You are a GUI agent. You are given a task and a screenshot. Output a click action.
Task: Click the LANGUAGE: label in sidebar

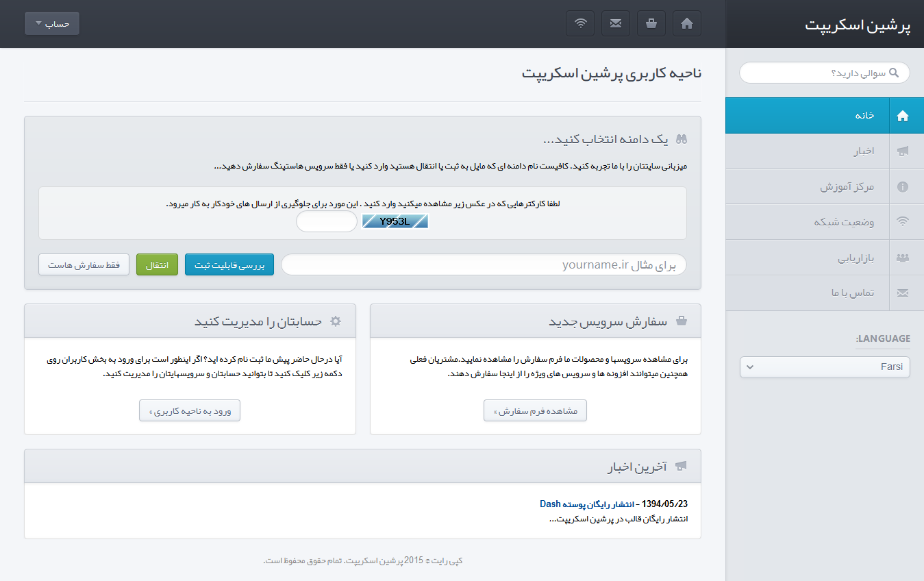point(882,338)
